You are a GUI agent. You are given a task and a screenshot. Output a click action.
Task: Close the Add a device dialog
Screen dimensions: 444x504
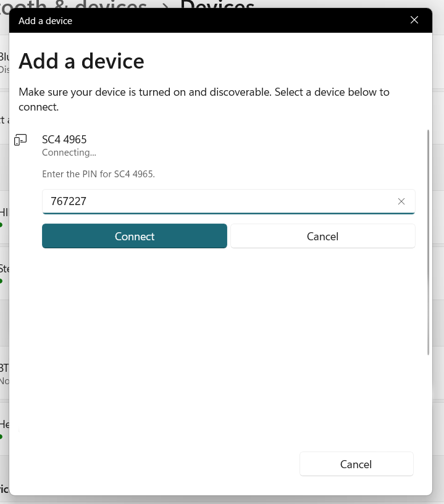(414, 20)
